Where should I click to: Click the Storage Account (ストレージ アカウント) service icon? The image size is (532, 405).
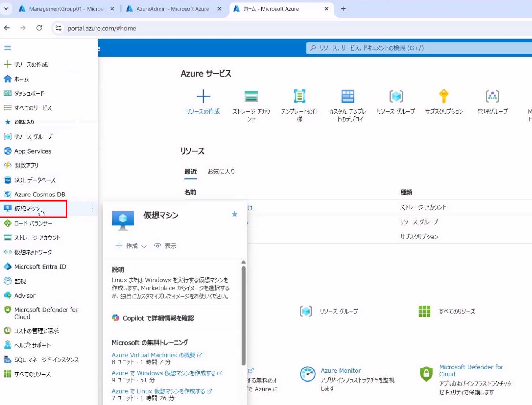[251, 96]
